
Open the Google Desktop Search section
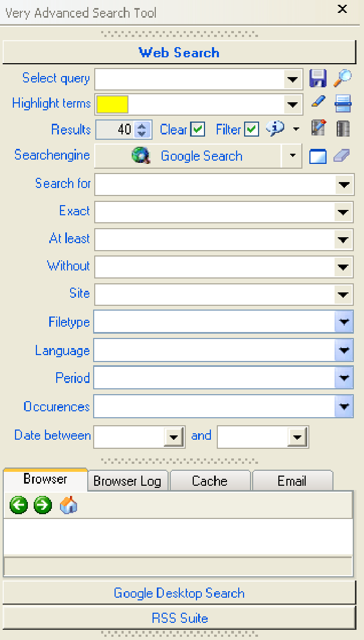pos(179,593)
